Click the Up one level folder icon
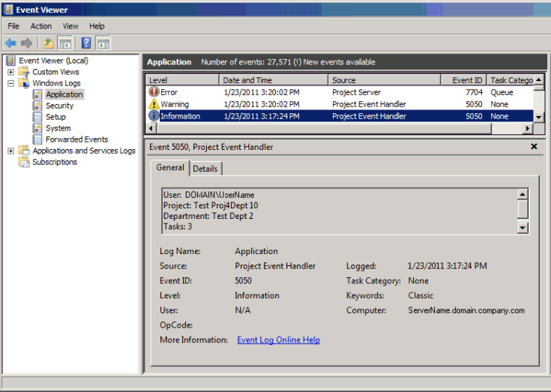The width and height of the screenshot is (551, 392). pyautogui.click(x=48, y=43)
